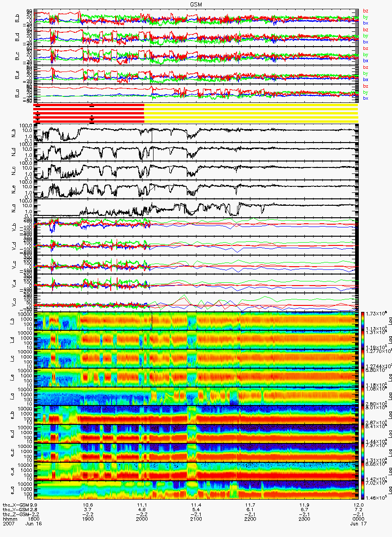This screenshot has width=392, height=537.
Task: Click the color bar beside the i_b spectrogram
Action: coord(362,321)
